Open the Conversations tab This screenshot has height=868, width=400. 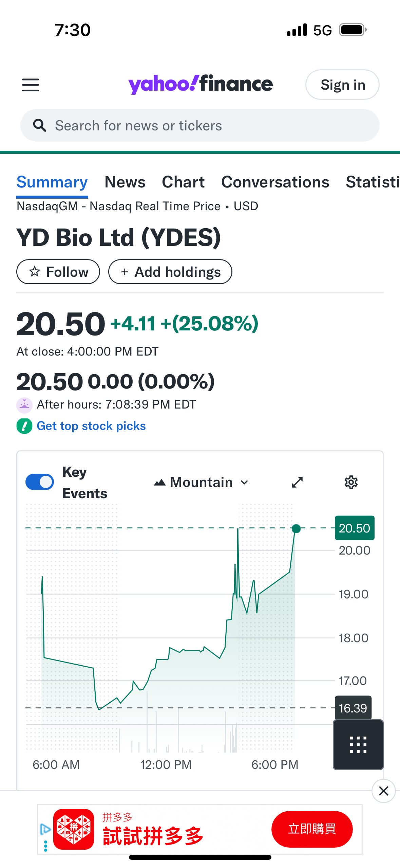pos(275,182)
